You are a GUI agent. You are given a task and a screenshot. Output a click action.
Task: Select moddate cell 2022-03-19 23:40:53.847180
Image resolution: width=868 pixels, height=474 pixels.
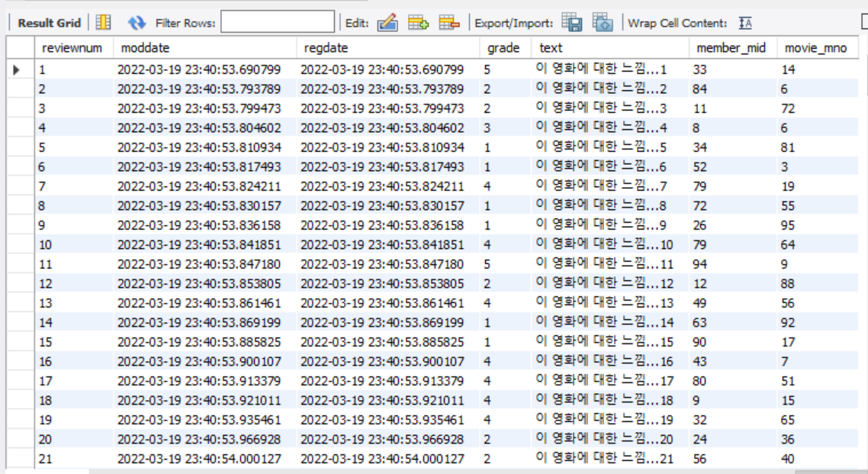pyautogui.click(x=205, y=264)
